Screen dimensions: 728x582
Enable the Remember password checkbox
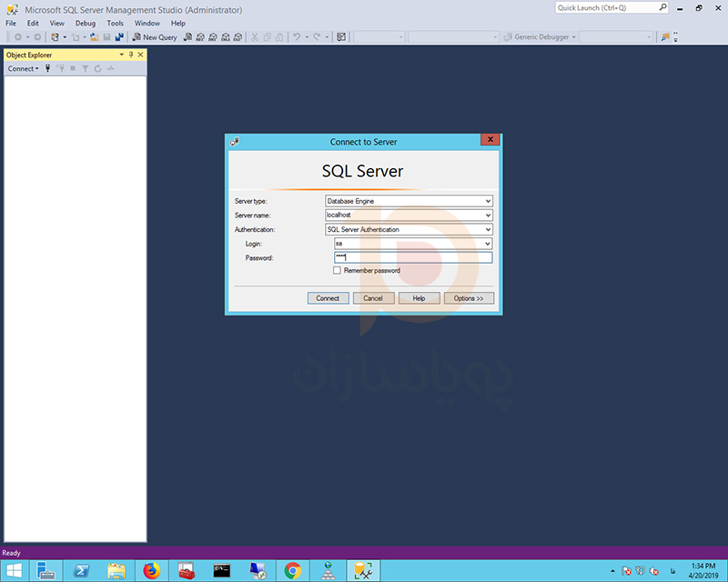tap(338, 270)
